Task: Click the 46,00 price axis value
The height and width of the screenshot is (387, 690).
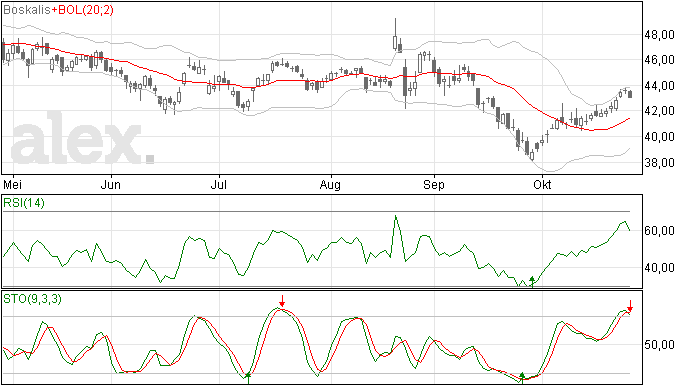Action: coord(659,60)
